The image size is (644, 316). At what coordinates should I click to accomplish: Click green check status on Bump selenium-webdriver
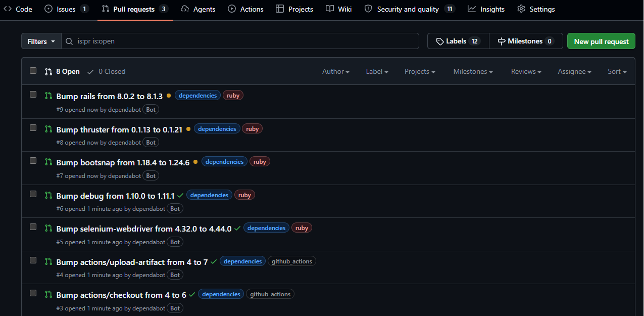point(237,229)
